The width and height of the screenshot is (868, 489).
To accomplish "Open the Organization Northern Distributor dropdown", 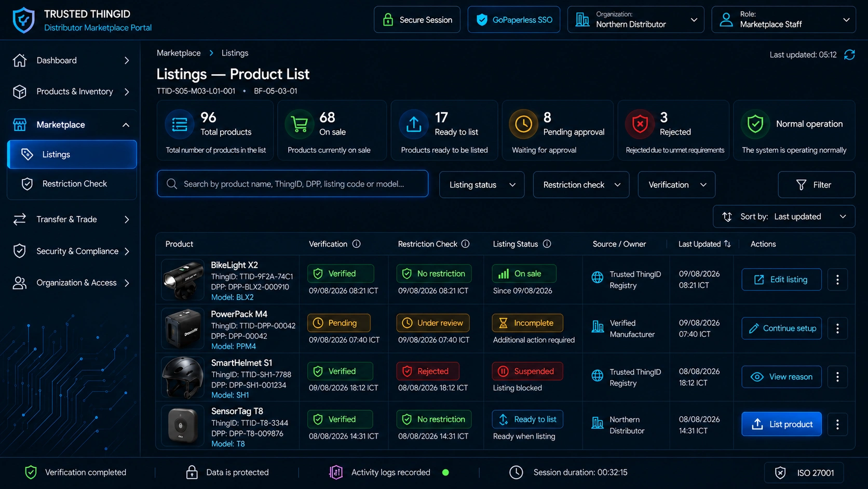I will tap(635, 20).
